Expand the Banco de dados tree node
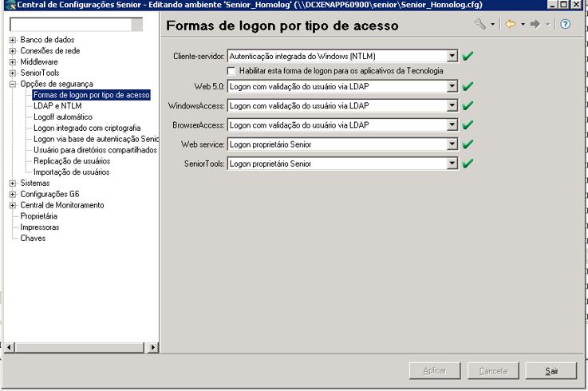This screenshot has height=391, width=588. point(13,40)
